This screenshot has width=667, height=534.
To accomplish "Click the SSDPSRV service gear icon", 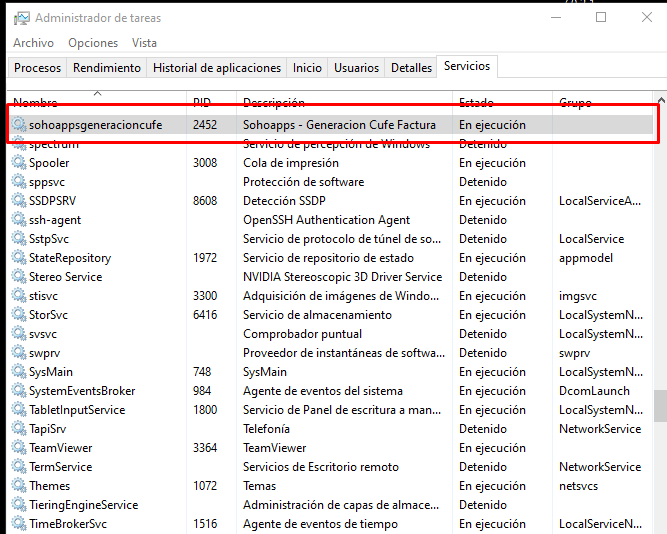I will 18,201.
